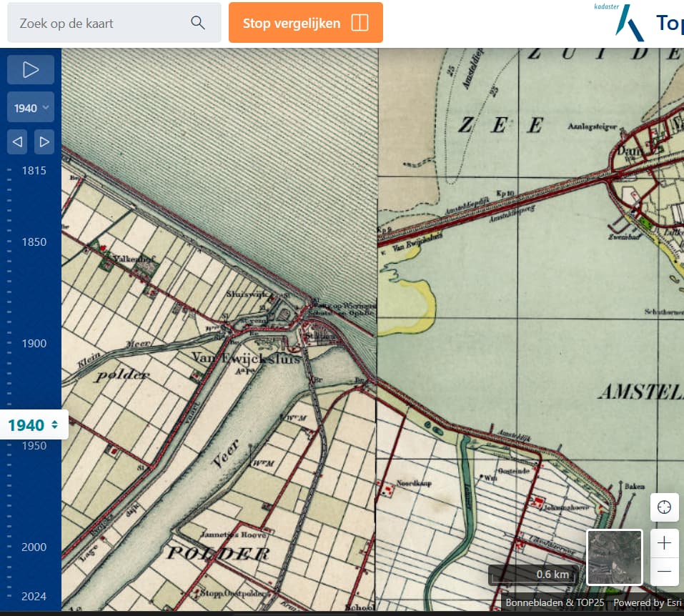
Task: Switch basemap via satellite thumbnail
Action: (615, 557)
